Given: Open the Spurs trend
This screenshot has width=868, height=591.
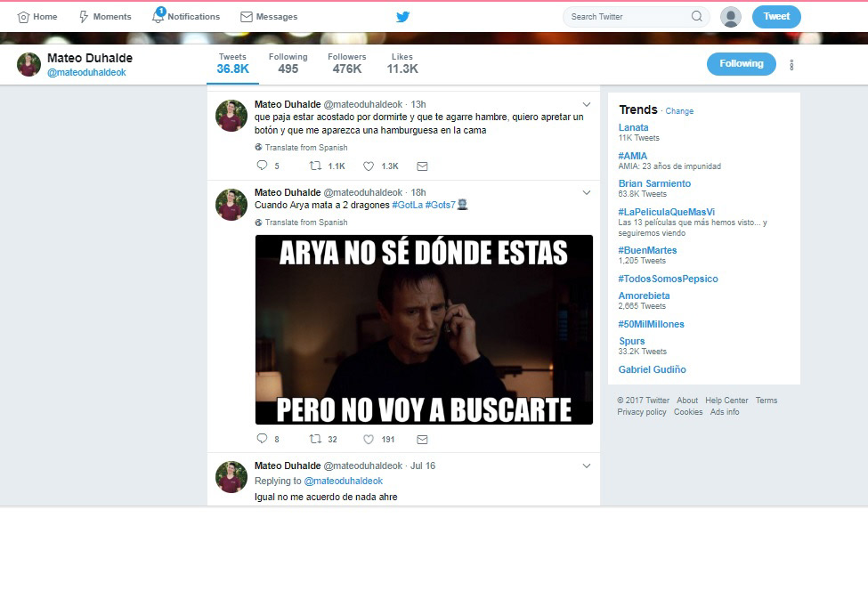Looking at the screenshot, I should tap(631, 341).
